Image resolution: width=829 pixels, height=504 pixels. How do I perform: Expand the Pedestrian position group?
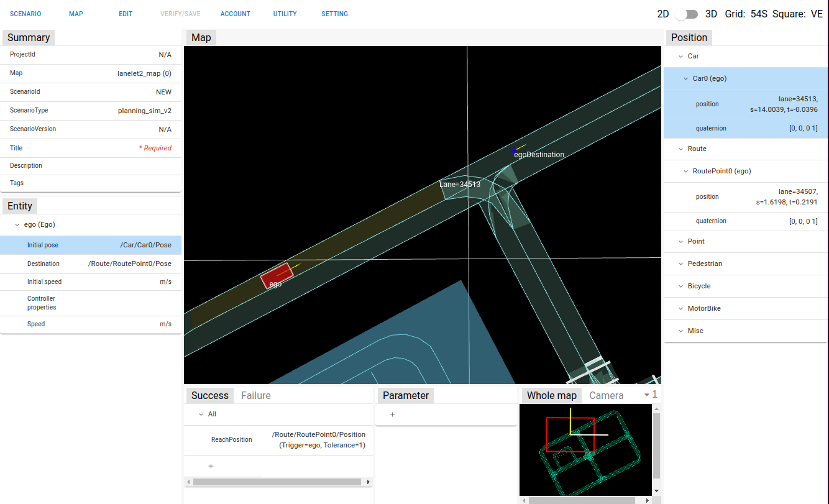(x=680, y=263)
